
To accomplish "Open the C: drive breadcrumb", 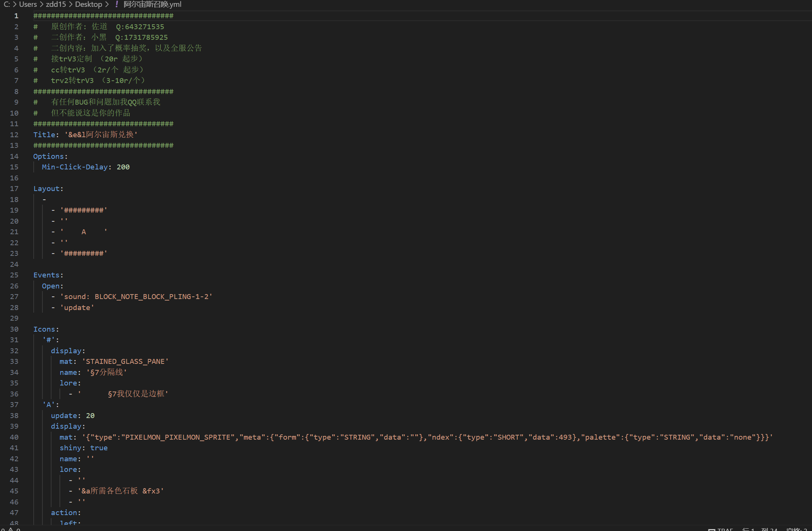I will tap(6, 4).
